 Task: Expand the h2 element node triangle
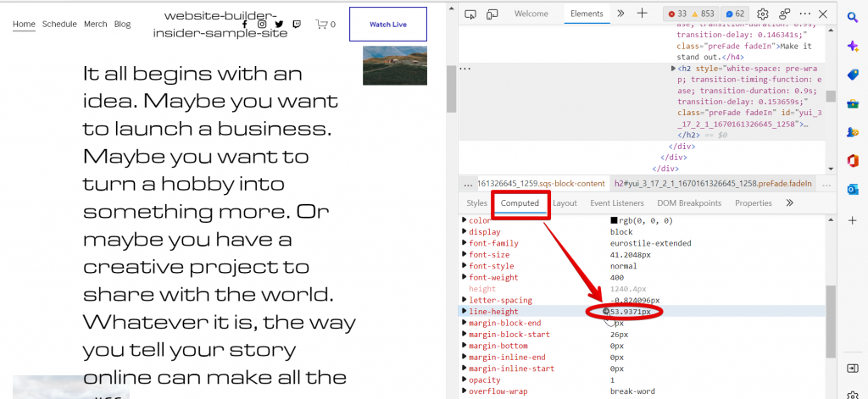point(674,68)
